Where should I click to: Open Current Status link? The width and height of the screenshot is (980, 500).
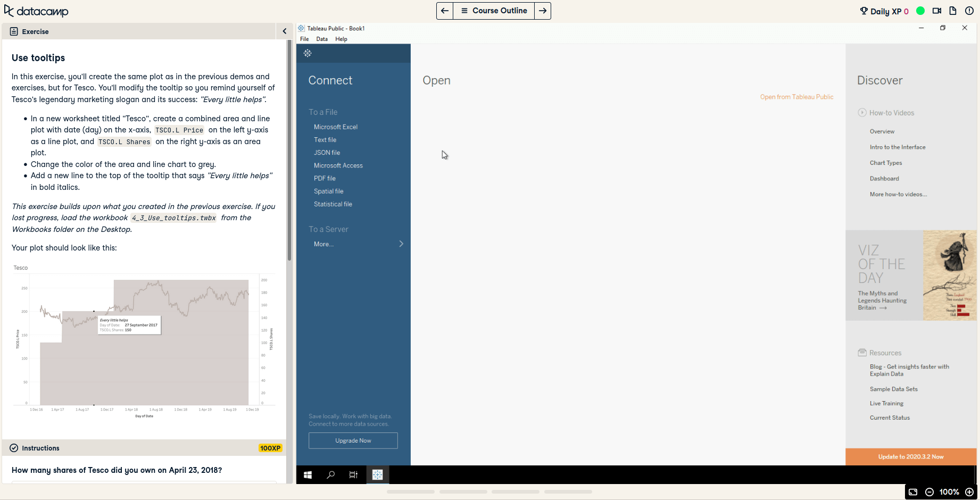890,418
